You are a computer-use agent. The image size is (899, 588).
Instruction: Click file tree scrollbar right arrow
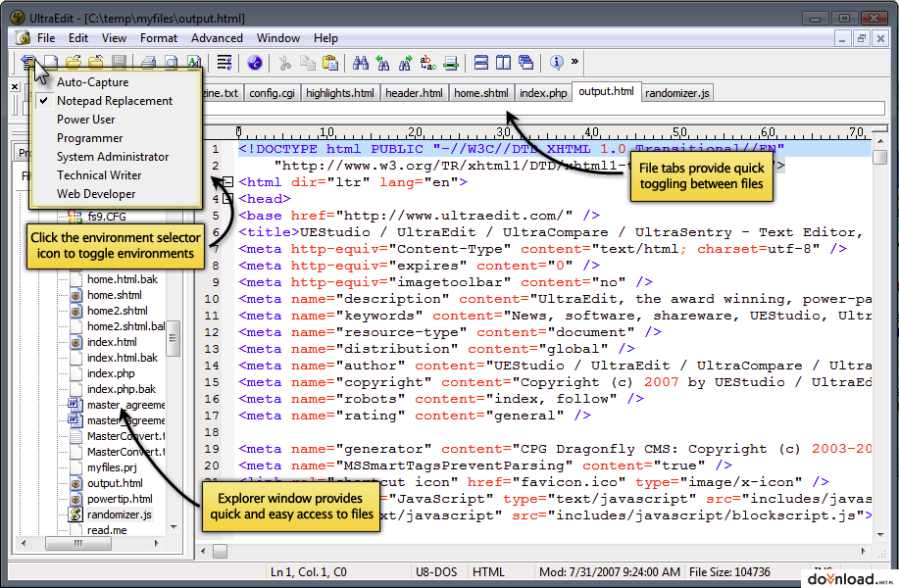(156, 543)
